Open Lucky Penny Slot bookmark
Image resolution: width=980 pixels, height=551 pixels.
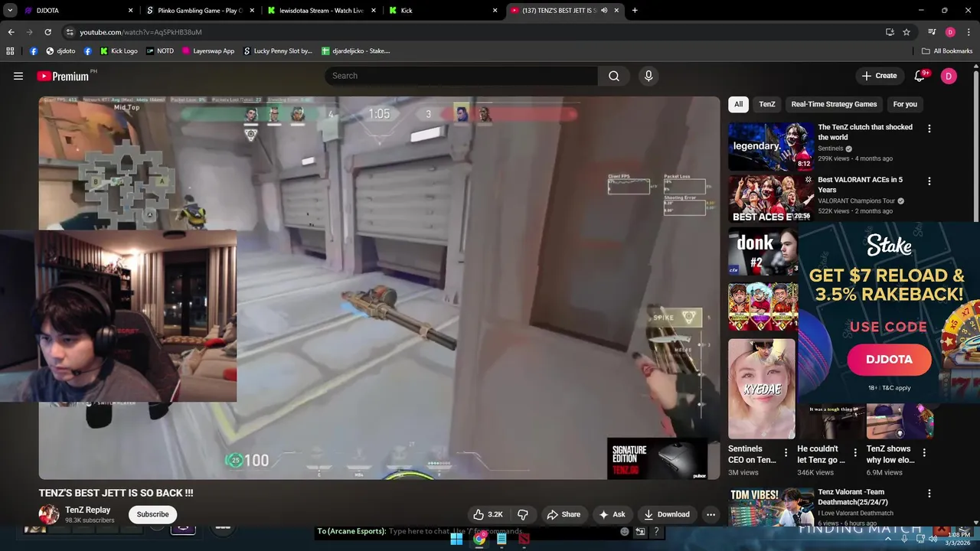pyautogui.click(x=277, y=51)
